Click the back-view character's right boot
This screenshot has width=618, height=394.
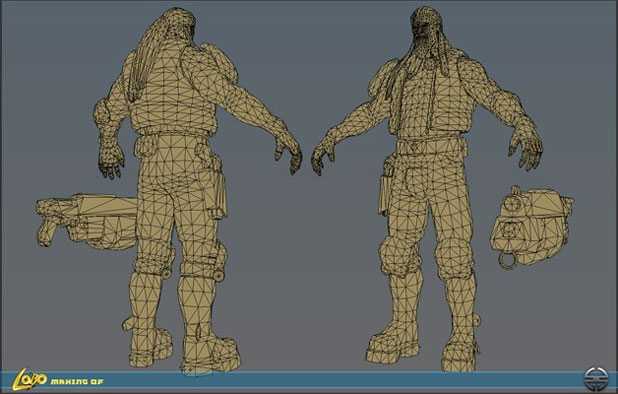(x=209, y=352)
